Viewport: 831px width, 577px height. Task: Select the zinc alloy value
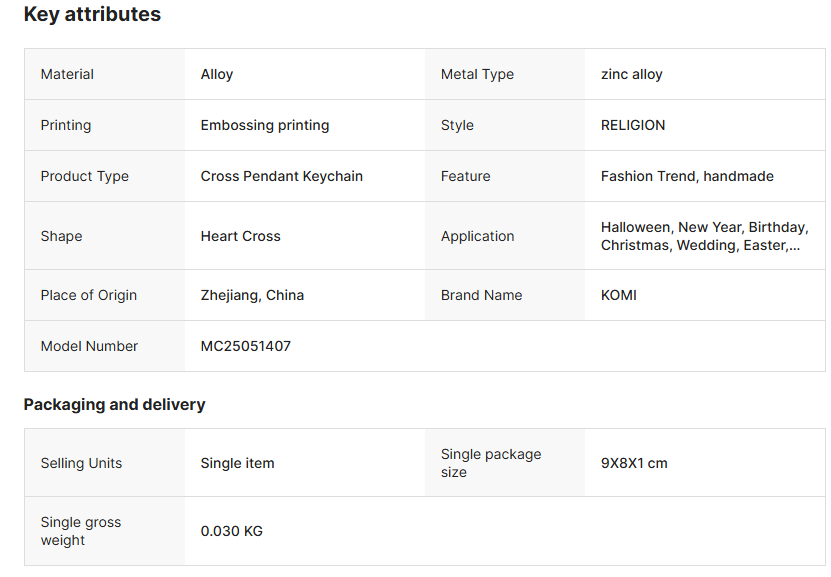point(631,74)
